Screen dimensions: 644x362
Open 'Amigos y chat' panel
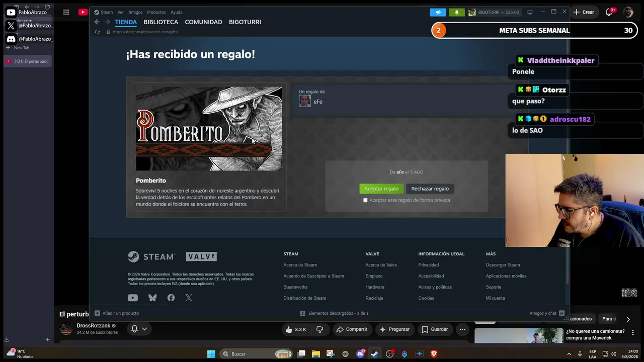click(x=547, y=313)
